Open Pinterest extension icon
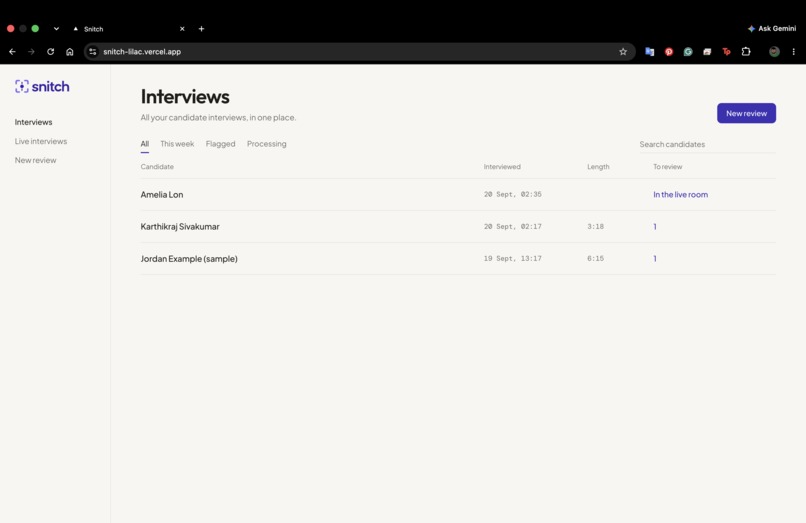 pos(669,51)
